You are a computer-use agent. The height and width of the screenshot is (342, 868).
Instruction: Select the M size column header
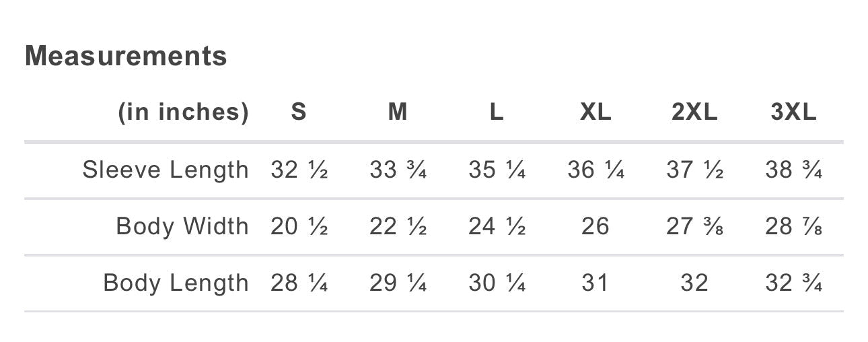click(398, 112)
